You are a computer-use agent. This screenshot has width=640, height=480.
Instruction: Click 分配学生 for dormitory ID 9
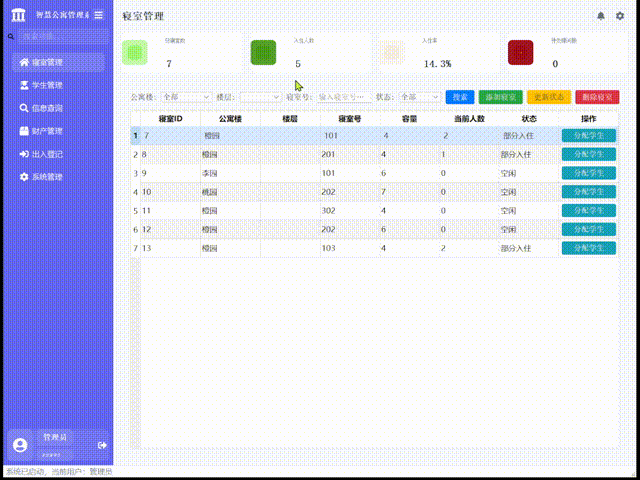[x=589, y=173]
